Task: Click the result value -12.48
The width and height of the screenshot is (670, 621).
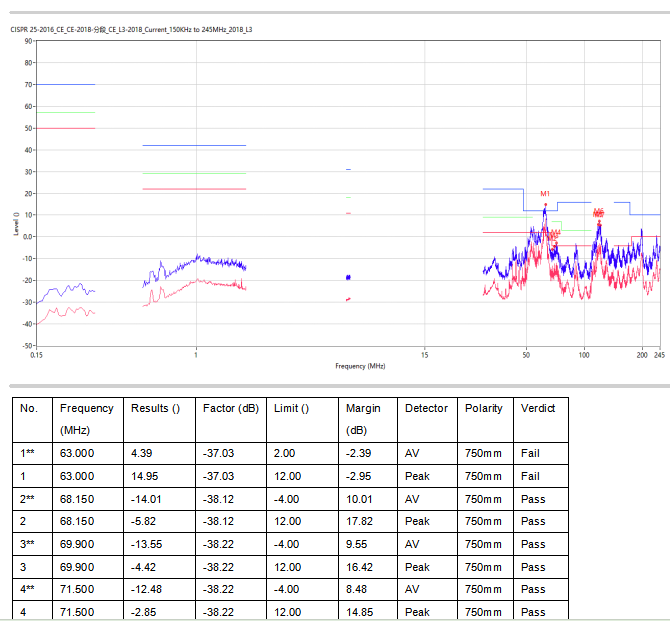Action: pos(146,589)
